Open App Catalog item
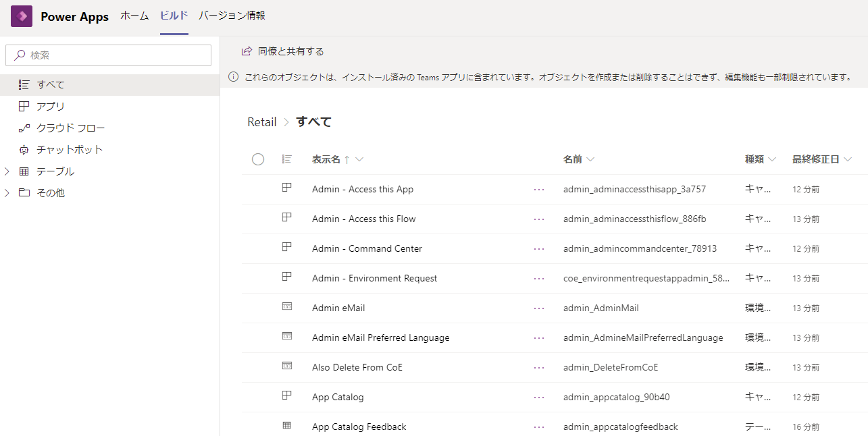Viewport: 868px width, 436px height. click(x=338, y=398)
